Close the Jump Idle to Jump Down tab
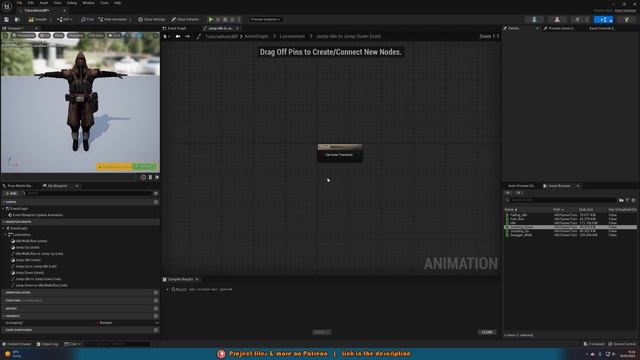The width and height of the screenshot is (640, 360). click(x=237, y=28)
